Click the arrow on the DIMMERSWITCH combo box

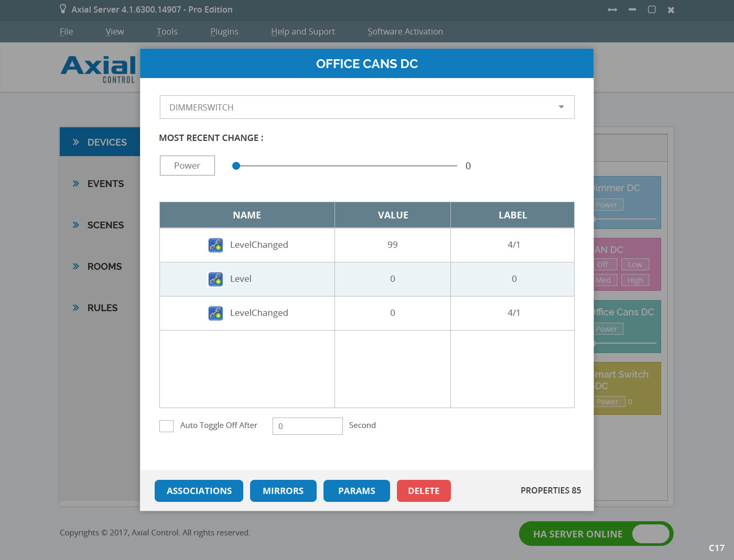point(561,107)
